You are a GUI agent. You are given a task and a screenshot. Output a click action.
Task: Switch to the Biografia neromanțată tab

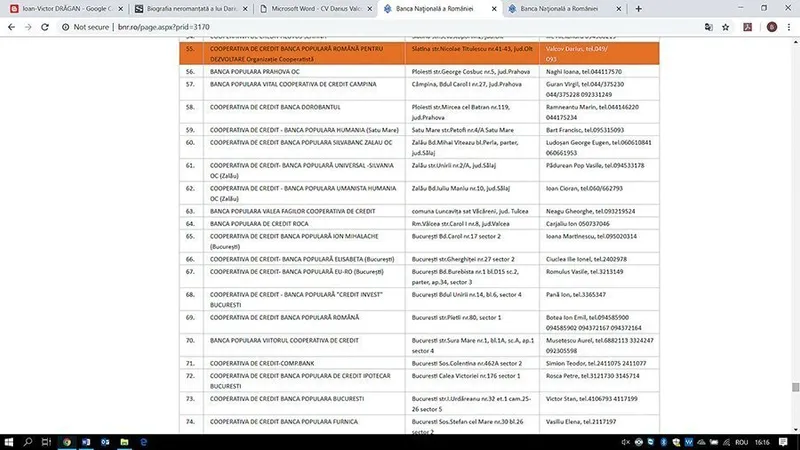(190, 9)
